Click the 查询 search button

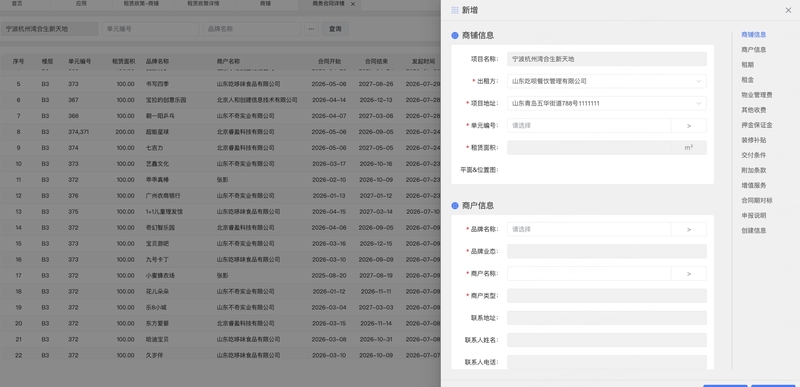point(335,29)
